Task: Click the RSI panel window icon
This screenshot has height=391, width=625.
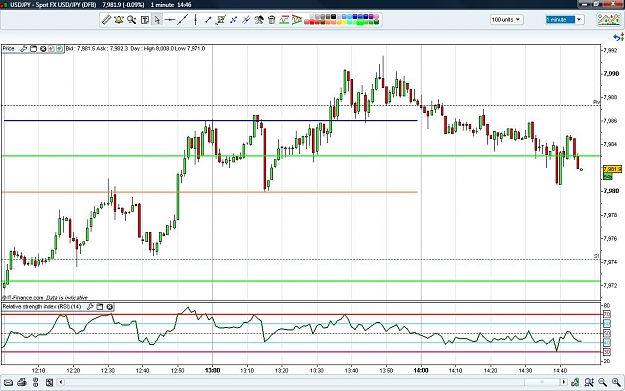Action: [x=100, y=307]
